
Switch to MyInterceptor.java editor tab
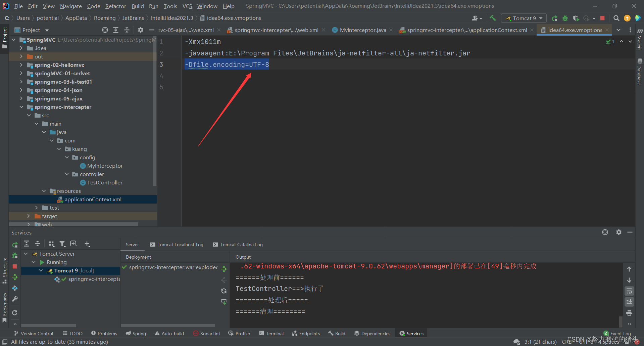(363, 30)
